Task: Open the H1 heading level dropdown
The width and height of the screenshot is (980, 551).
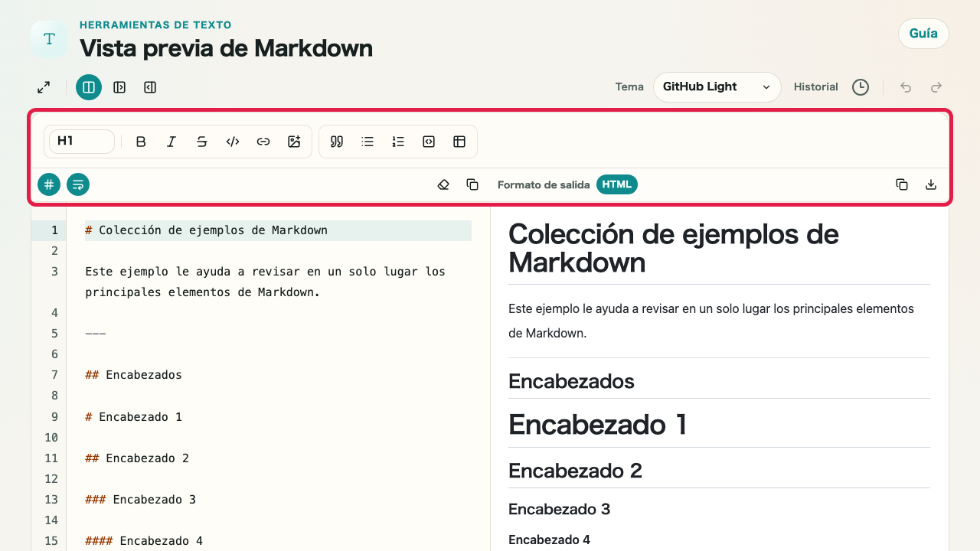Action: coord(82,142)
